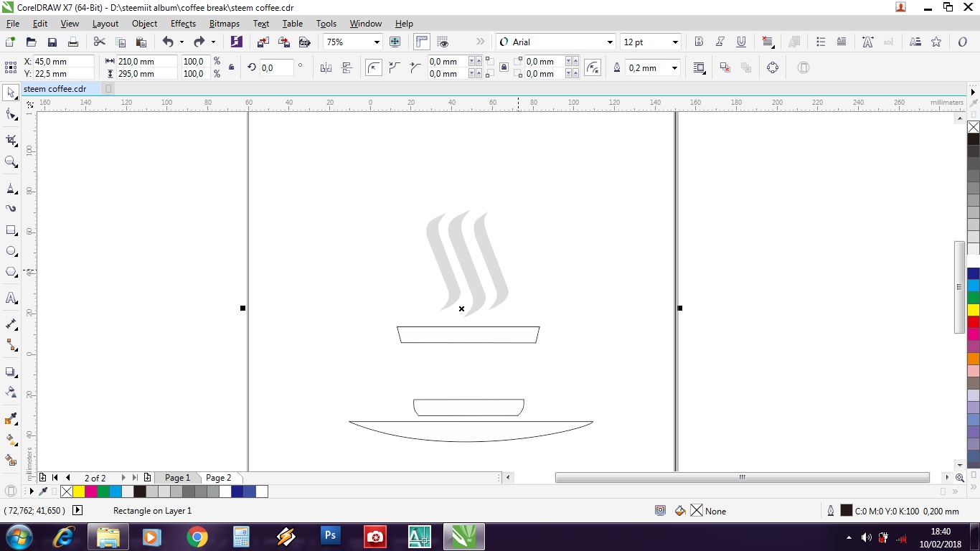Screen dimensions: 980x551
Task: Click the New document icon
Action: click(10, 42)
